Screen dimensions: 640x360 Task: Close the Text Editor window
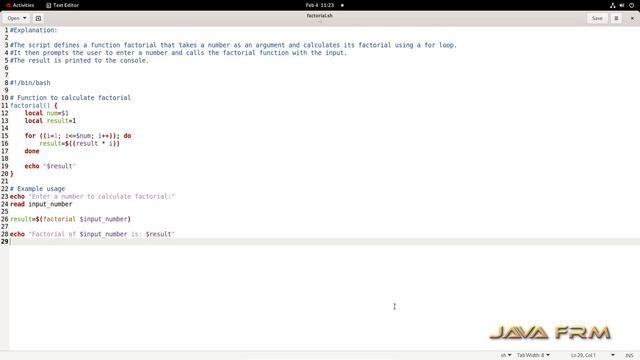[632, 18]
